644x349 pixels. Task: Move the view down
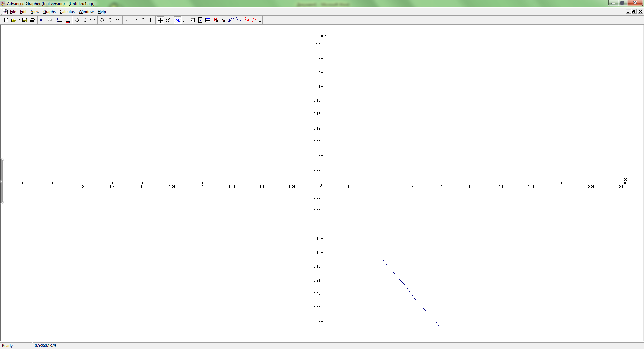click(x=151, y=20)
